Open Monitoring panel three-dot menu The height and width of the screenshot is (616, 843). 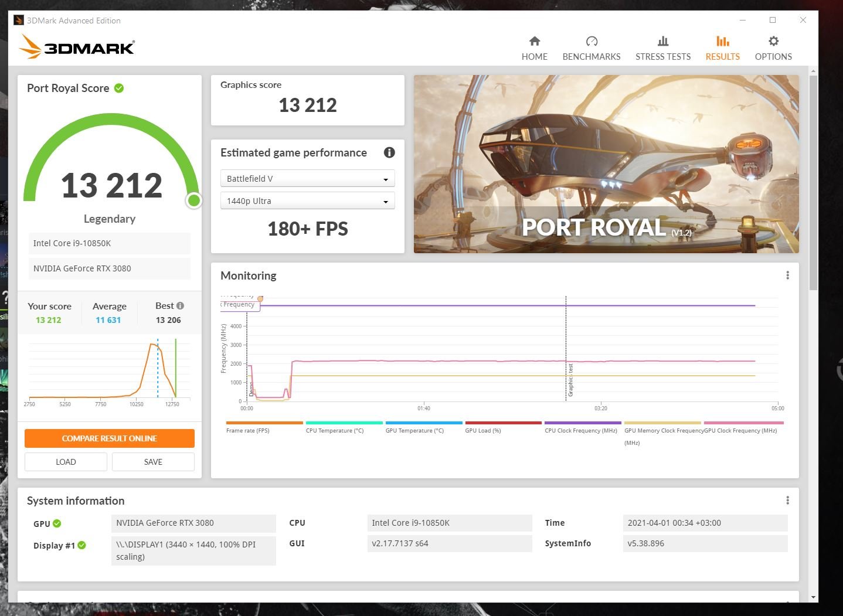787,275
